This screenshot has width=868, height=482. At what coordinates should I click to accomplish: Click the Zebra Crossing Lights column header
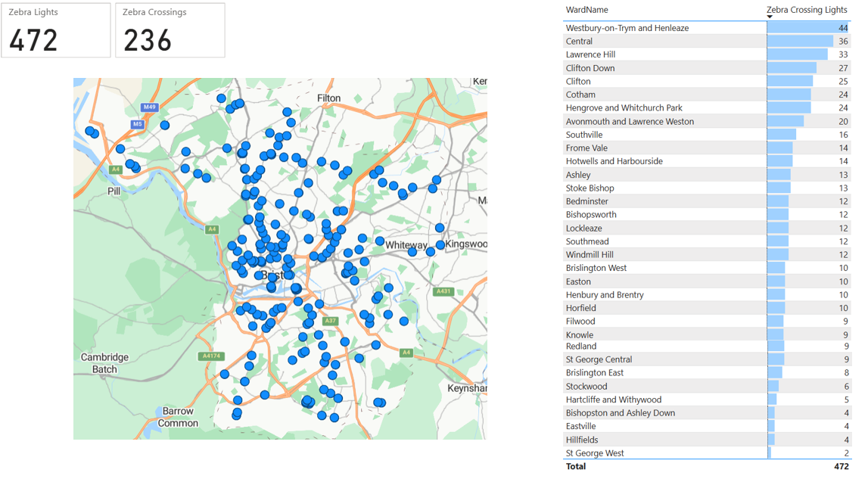(x=807, y=10)
